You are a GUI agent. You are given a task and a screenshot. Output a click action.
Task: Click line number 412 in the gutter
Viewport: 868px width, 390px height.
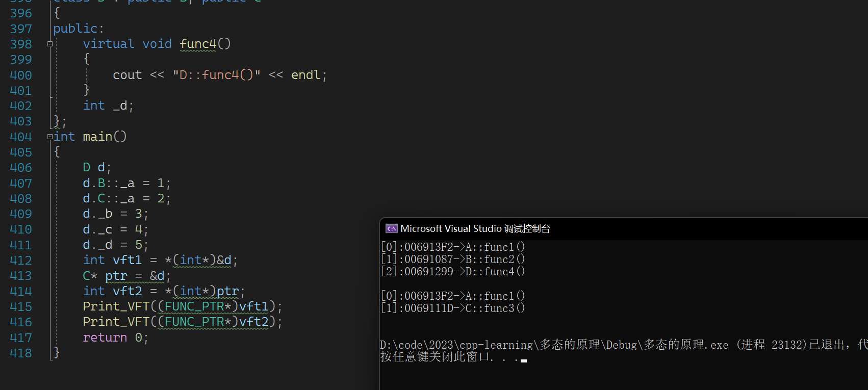21,261
